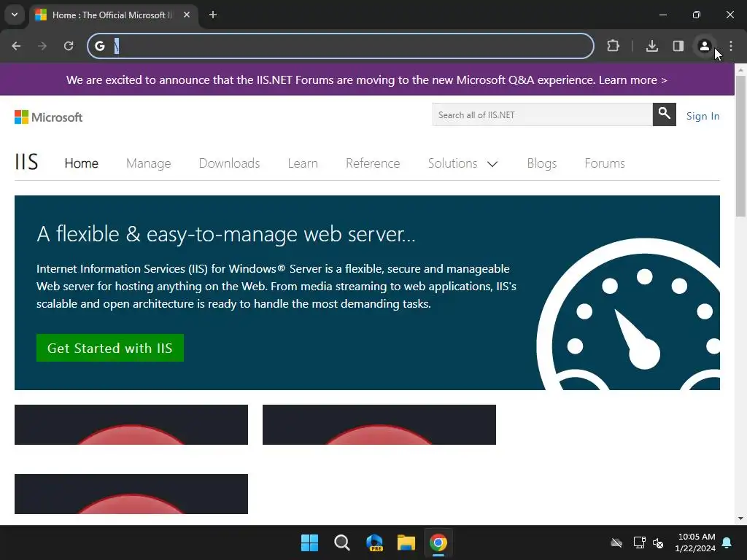Click the browser forward arrow
This screenshot has height=560, width=747.
click(42, 46)
